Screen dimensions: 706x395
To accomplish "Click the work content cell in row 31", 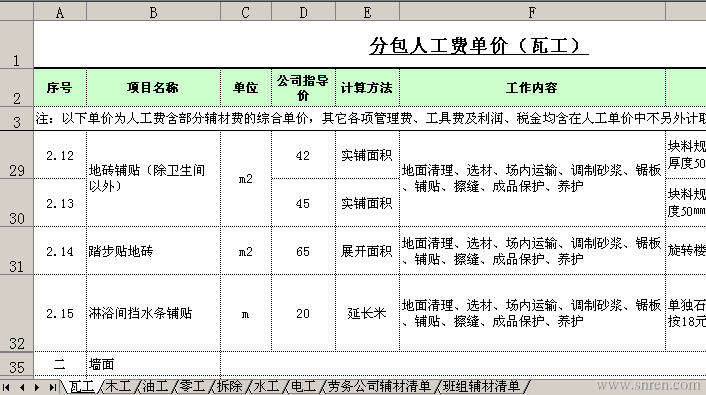I will coord(532,251).
